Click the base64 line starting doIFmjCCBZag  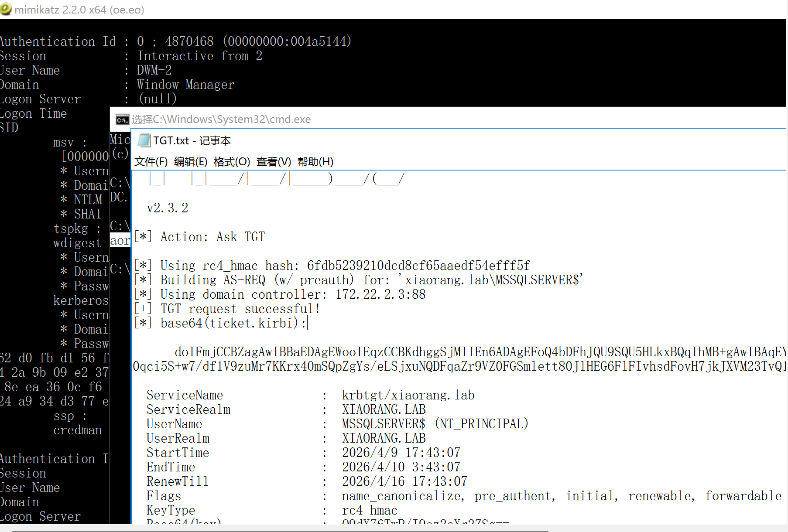point(480,352)
